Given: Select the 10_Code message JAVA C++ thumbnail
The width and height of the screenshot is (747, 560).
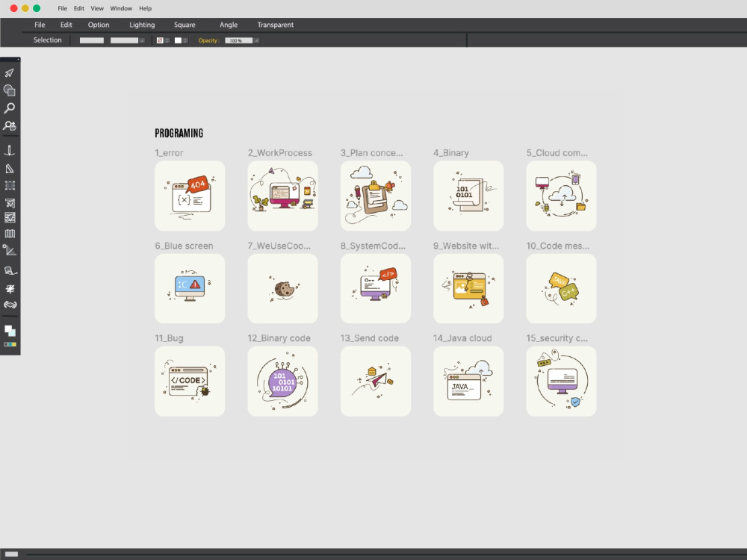Looking at the screenshot, I should (561, 288).
